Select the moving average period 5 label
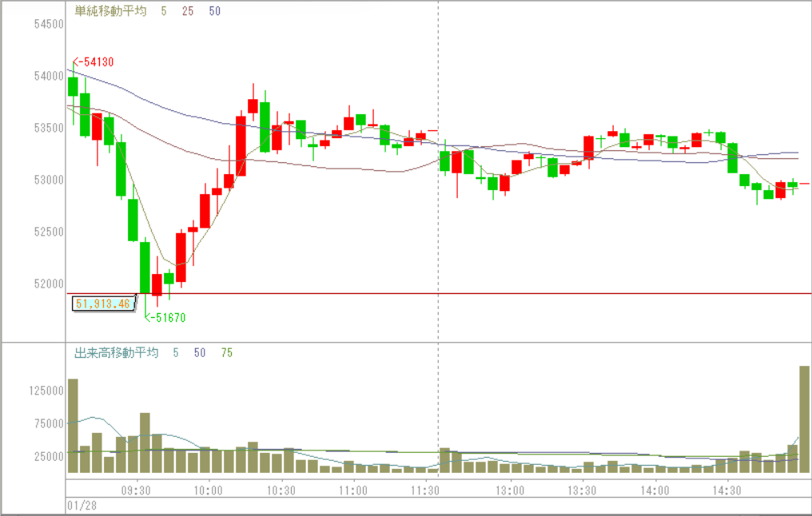The height and width of the screenshot is (516, 812). pos(164,11)
